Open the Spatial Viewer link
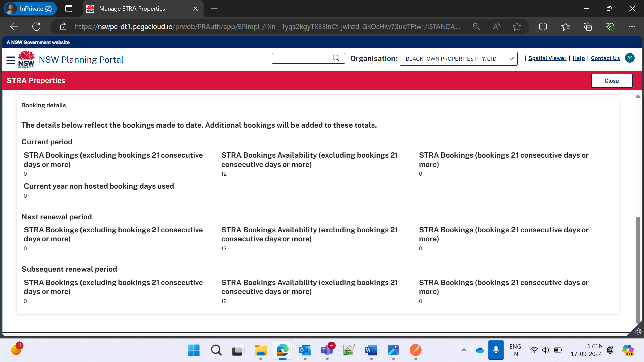Viewport: 644px width, 362px height. (547, 58)
